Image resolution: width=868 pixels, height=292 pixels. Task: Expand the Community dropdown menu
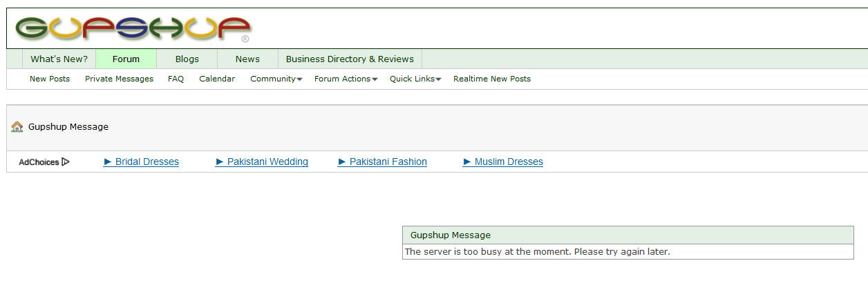click(x=276, y=79)
